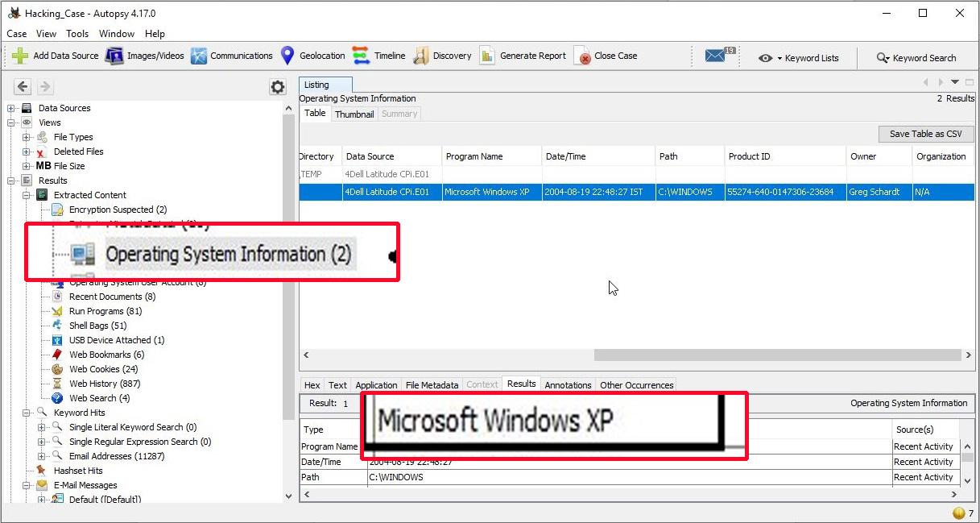This screenshot has height=523, width=980.
Task: Click the Greg Schardt owner cell
Action: [879, 192]
